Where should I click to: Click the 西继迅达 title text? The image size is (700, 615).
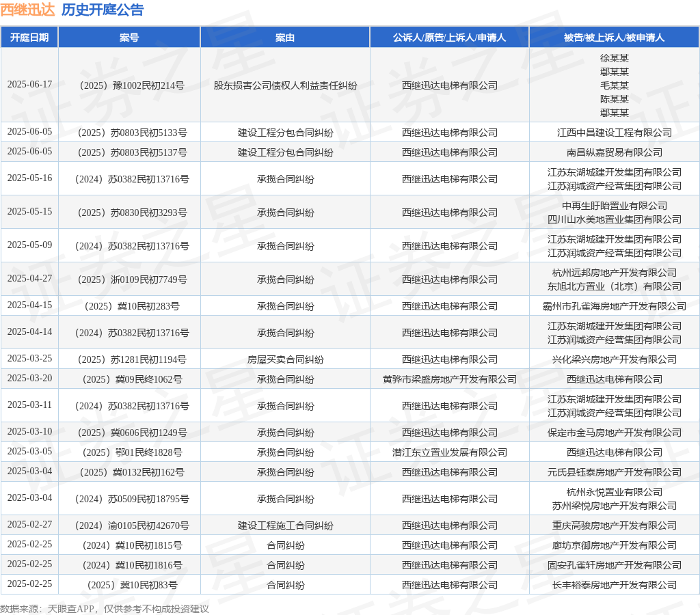[27, 10]
